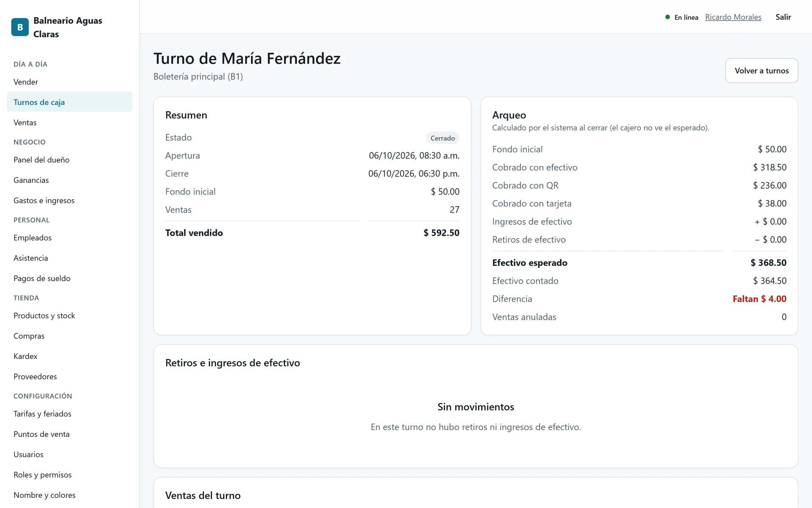Click the Ventas del turno heading
This screenshot has height=508, width=812.
pos(203,495)
